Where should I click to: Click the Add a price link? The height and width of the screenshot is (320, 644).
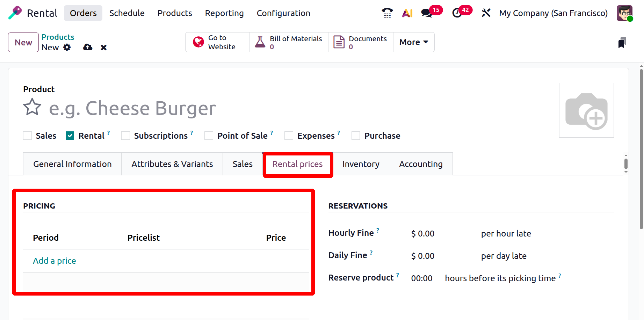55,261
